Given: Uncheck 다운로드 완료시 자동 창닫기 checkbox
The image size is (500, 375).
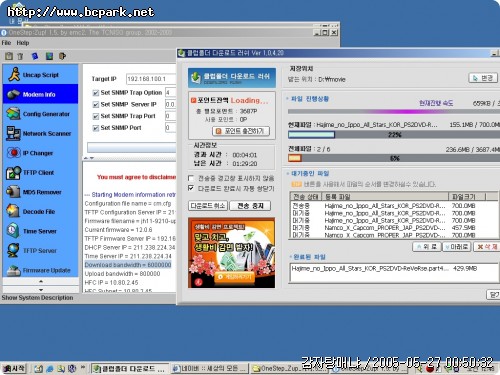Looking at the screenshot, I should click(x=191, y=188).
